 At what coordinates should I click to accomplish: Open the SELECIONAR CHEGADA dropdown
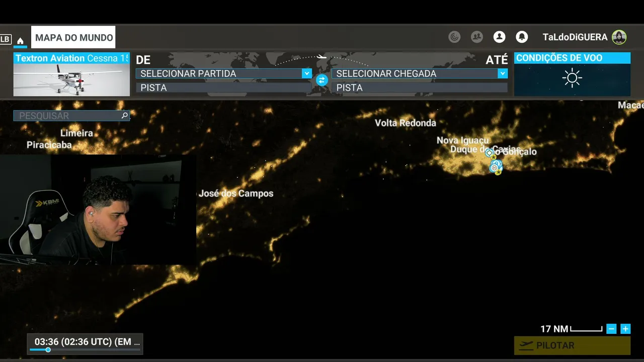pos(419,73)
